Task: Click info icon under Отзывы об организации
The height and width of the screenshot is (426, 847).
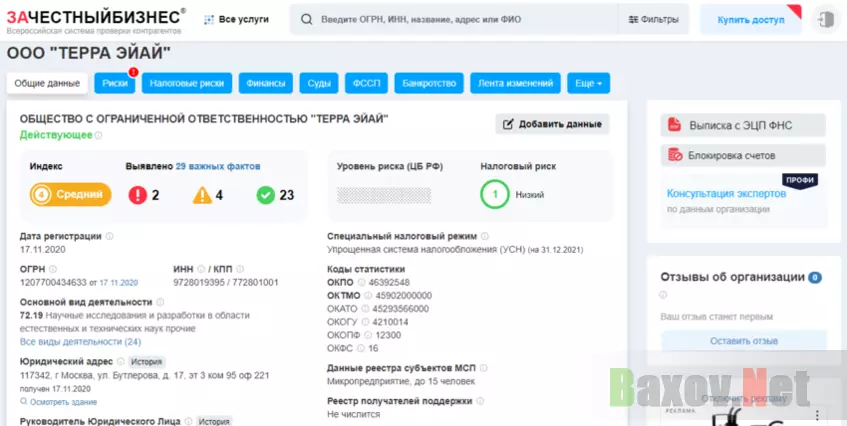Action: click(663, 295)
